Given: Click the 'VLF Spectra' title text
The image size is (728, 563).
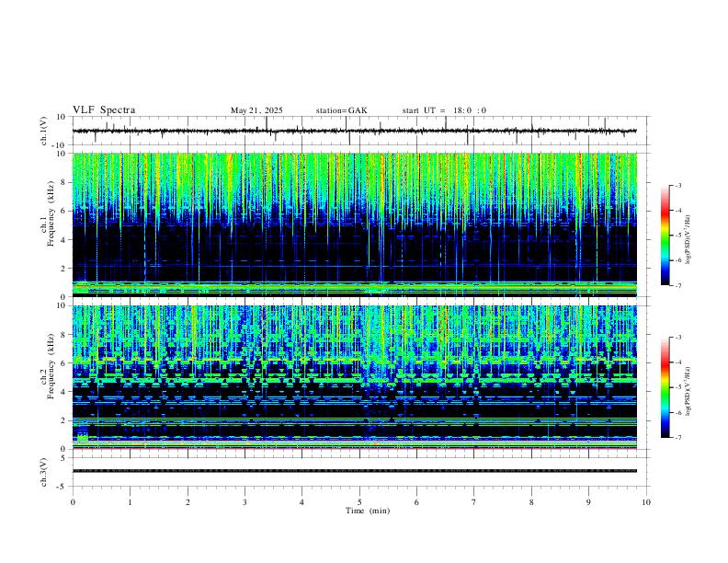Looking at the screenshot, I should pyautogui.click(x=104, y=110).
